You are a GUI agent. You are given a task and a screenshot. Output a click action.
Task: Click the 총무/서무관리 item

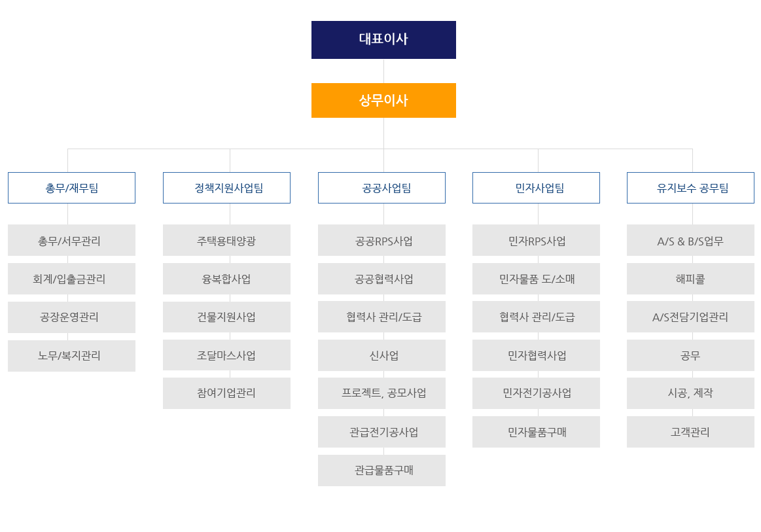(71, 240)
